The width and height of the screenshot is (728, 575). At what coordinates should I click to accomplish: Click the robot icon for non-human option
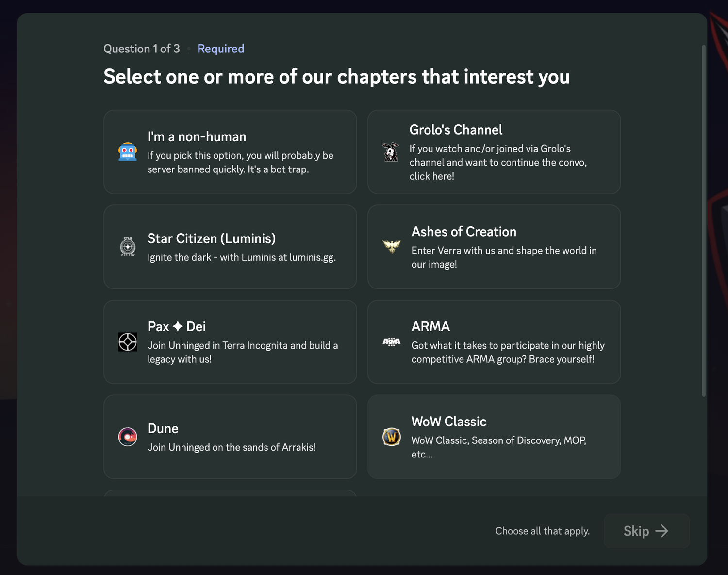coord(128,152)
